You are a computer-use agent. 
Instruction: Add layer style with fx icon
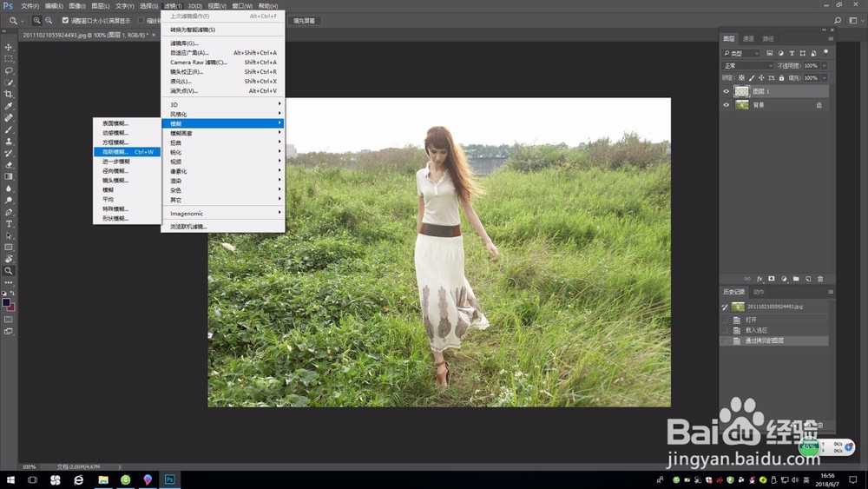click(x=759, y=279)
